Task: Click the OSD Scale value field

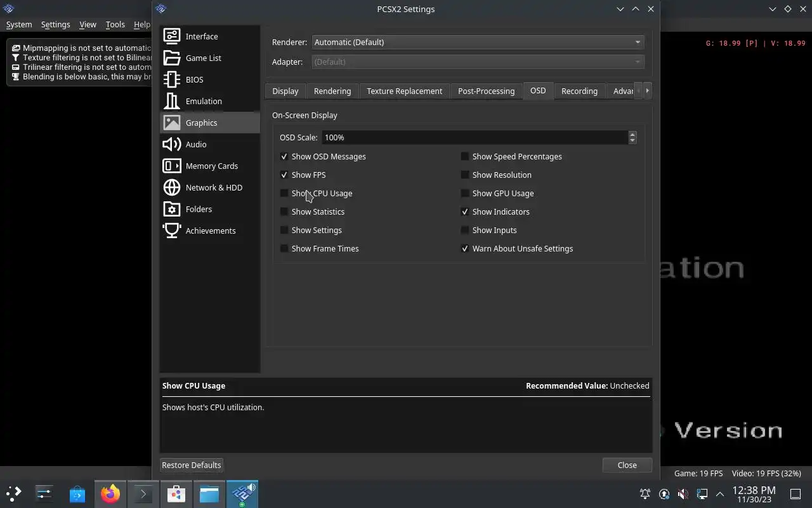Action: click(475, 137)
